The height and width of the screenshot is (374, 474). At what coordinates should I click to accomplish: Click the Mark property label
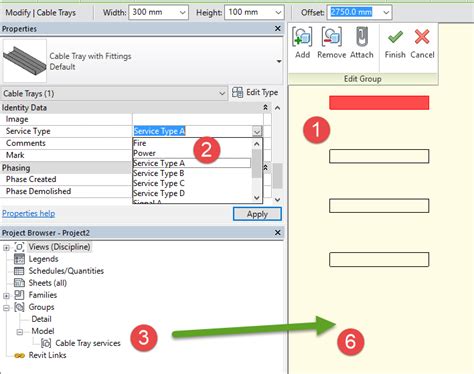(15, 155)
